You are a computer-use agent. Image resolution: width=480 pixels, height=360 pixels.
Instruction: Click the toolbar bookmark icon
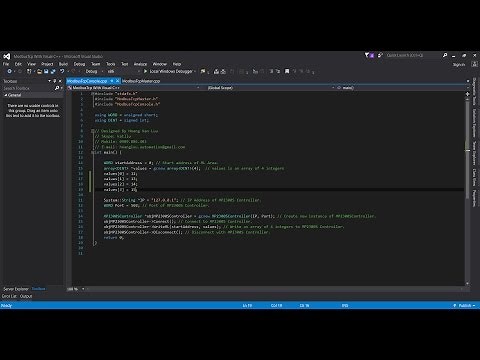pyautogui.click(x=287, y=71)
